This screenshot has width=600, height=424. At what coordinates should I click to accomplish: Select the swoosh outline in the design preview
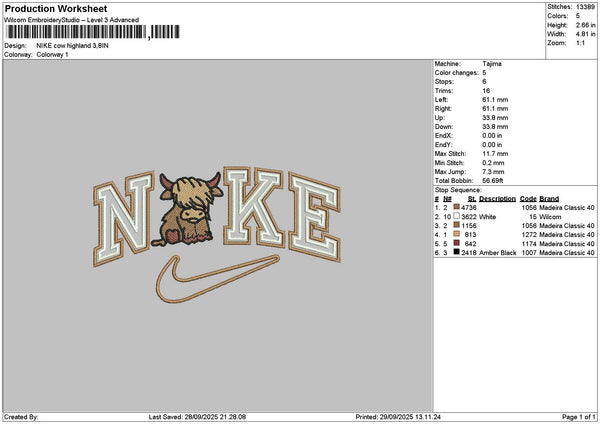click(217, 278)
